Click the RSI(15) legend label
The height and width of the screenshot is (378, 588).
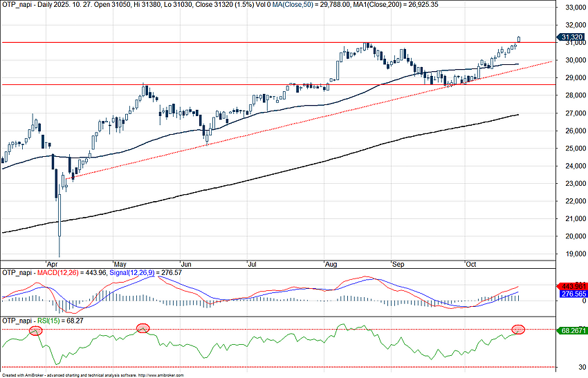pos(47,321)
